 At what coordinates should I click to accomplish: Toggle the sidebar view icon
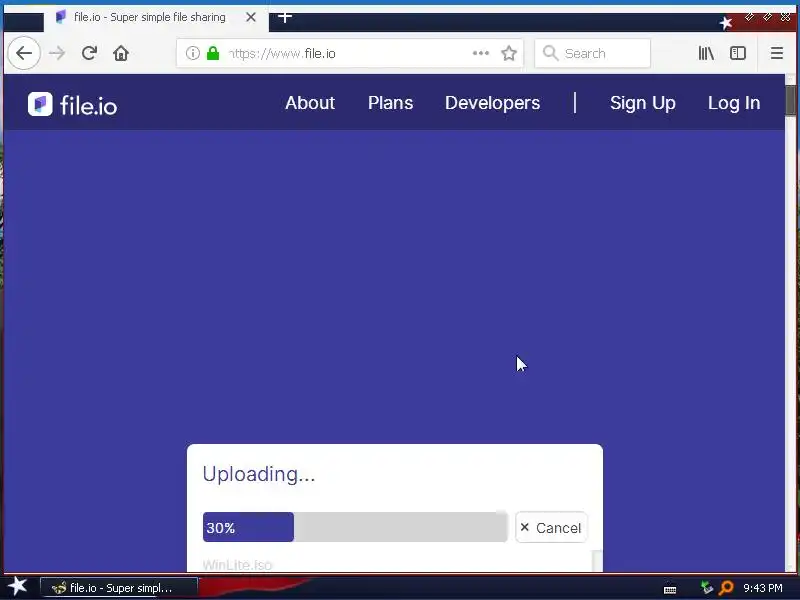(738, 53)
